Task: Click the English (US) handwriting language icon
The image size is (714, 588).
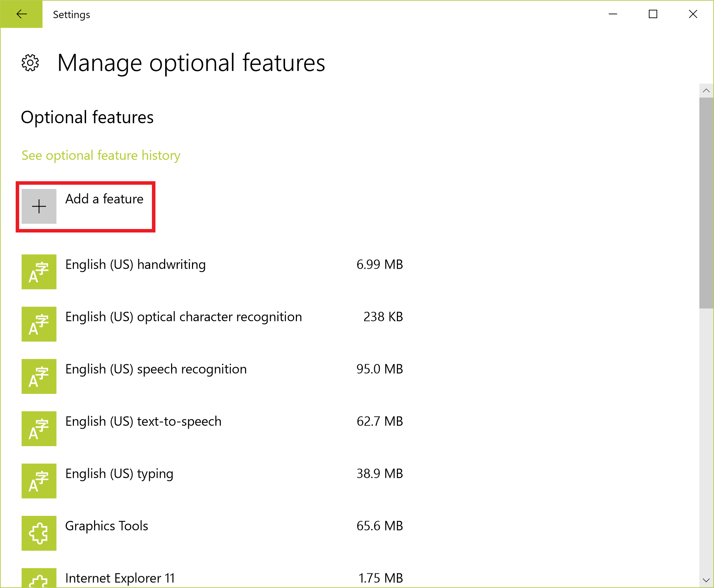Action: (x=39, y=272)
